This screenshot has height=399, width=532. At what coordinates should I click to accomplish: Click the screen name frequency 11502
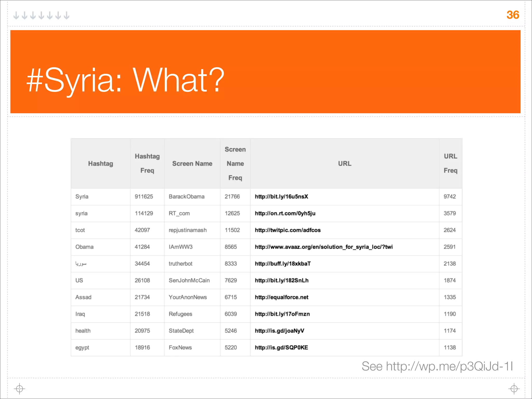[x=232, y=230]
